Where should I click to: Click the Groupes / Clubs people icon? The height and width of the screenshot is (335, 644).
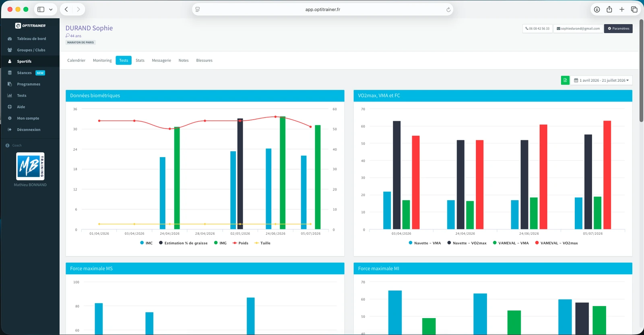pos(10,50)
